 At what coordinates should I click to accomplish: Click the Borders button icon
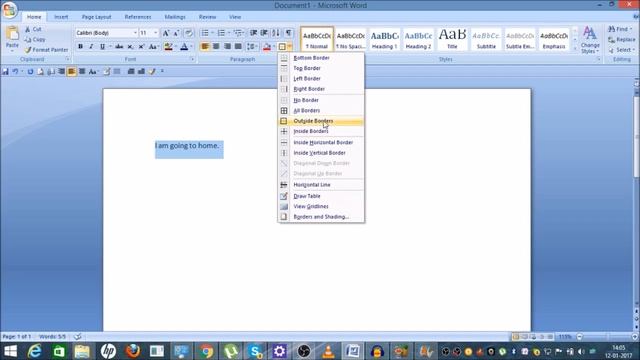282,47
